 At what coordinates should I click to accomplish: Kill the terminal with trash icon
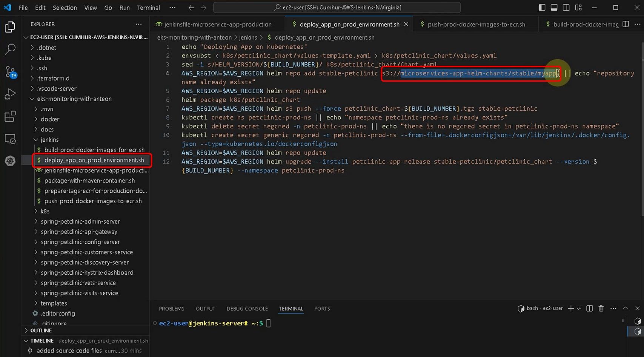(x=601, y=309)
